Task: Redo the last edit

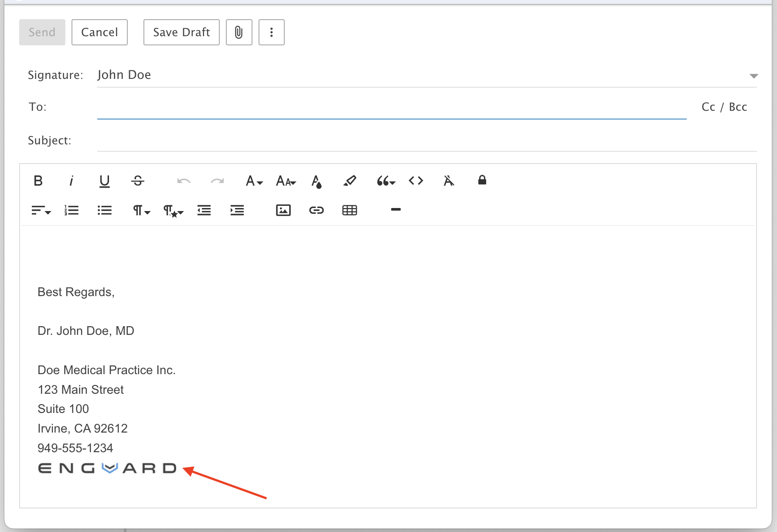Action: pyautogui.click(x=217, y=181)
